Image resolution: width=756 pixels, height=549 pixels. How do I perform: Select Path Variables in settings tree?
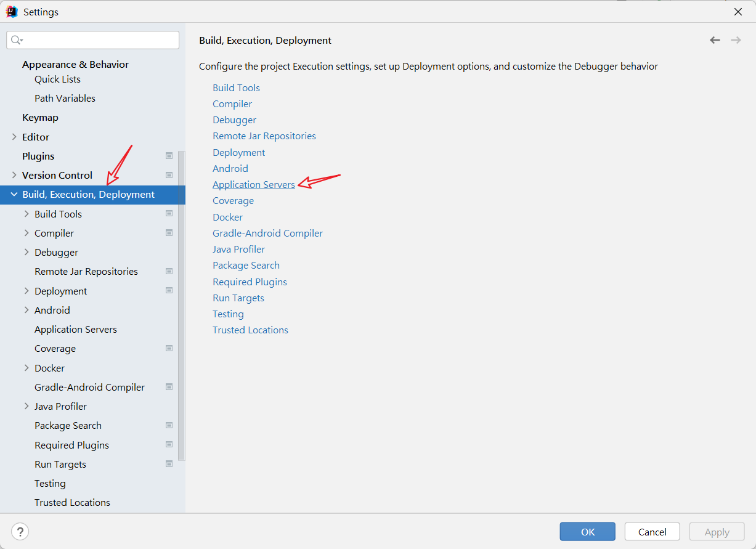click(x=65, y=98)
